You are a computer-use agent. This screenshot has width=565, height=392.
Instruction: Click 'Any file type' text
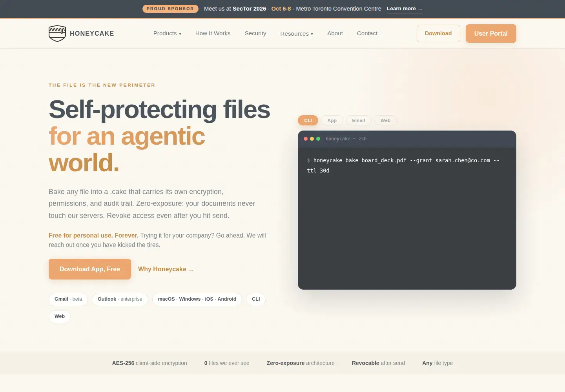(437, 363)
